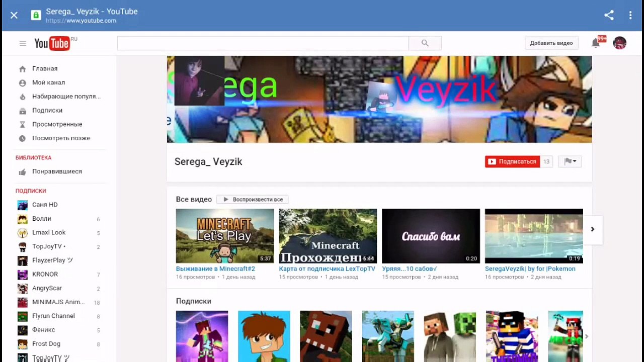The height and width of the screenshot is (362, 644).
Task: Open Steve and creeper channel thumbnail
Action: pyautogui.click(x=450, y=336)
